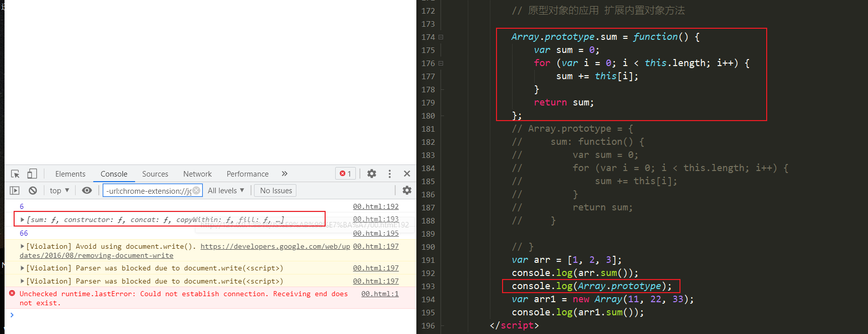Image resolution: width=868 pixels, height=334 pixels.
Task: Toggle the live expression eye icon
Action: click(x=87, y=190)
